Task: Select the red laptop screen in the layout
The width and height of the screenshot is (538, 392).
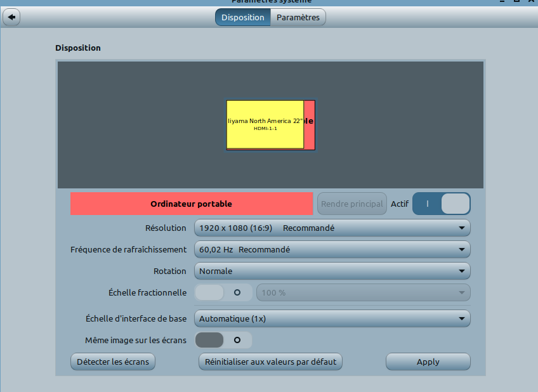Action: [310, 124]
